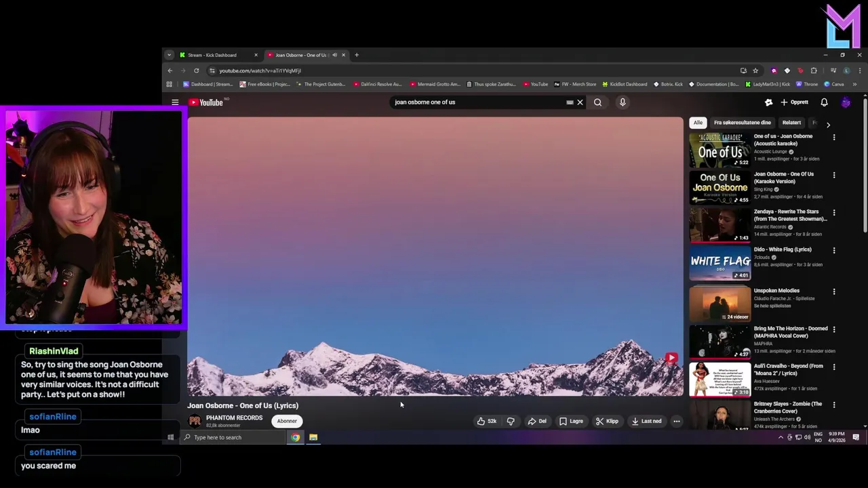Save video using Lagre button

[x=571, y=421]
